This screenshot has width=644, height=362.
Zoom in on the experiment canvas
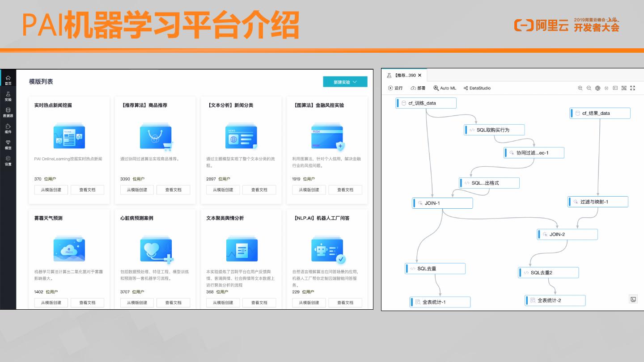point(580,88)
